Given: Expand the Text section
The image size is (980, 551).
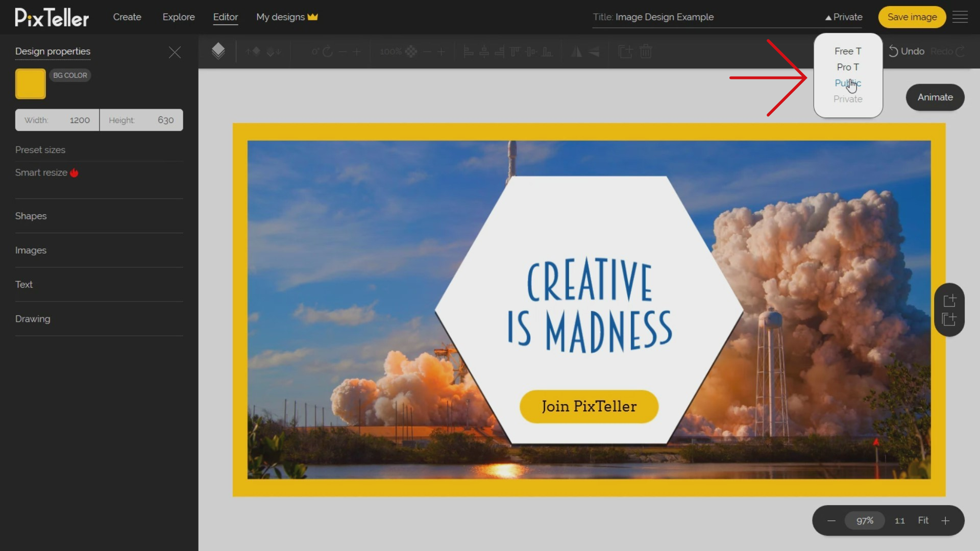Looking at the screenshot, I should coord(99,284).
